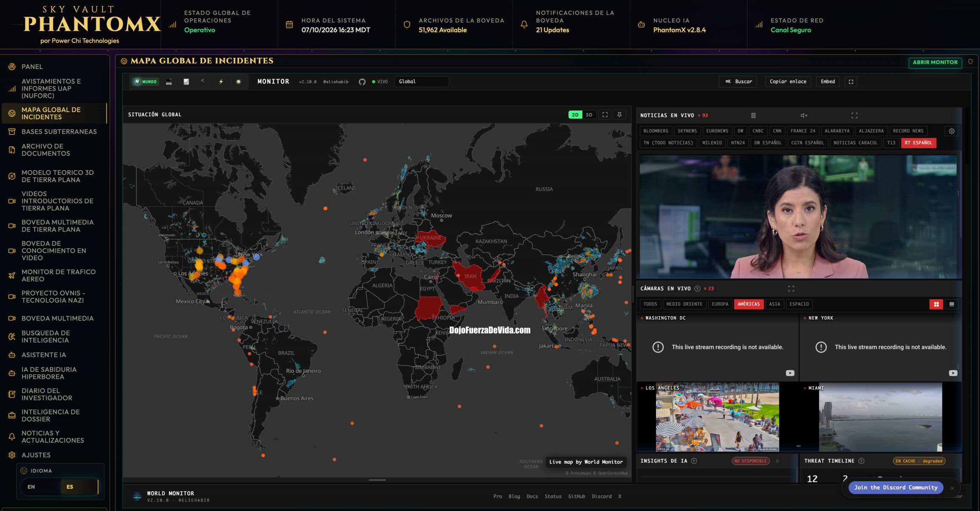
Task: Open the Miami live camera thumbnail
Action: [880, 417]
